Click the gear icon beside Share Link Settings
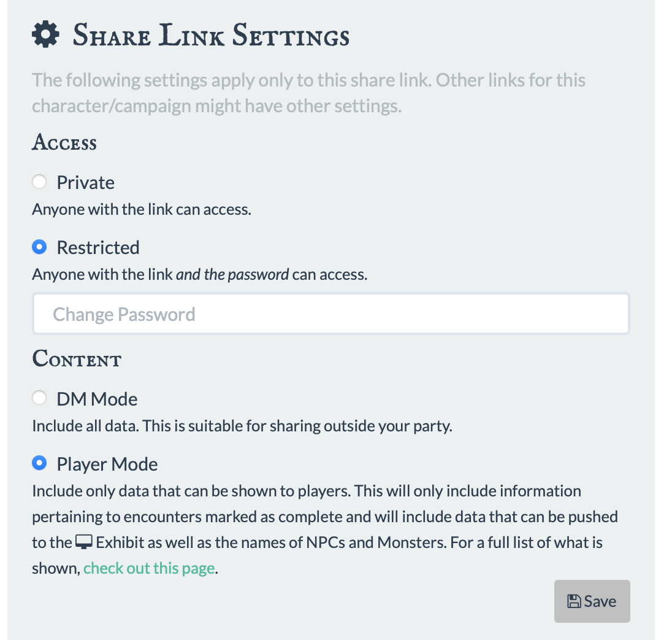 point(45,35)
